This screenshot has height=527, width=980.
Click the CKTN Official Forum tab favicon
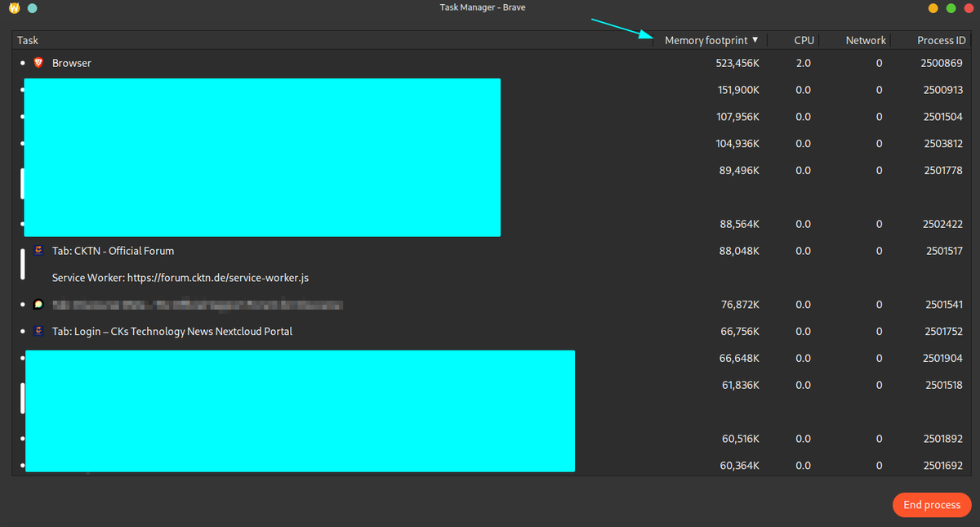[x=38, y=251]
